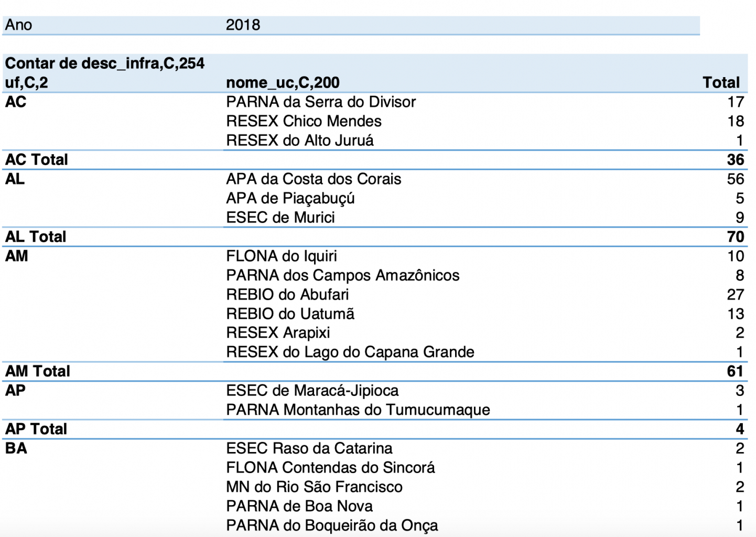
Task: Click the BA state group label
Action: pos(16,448)
